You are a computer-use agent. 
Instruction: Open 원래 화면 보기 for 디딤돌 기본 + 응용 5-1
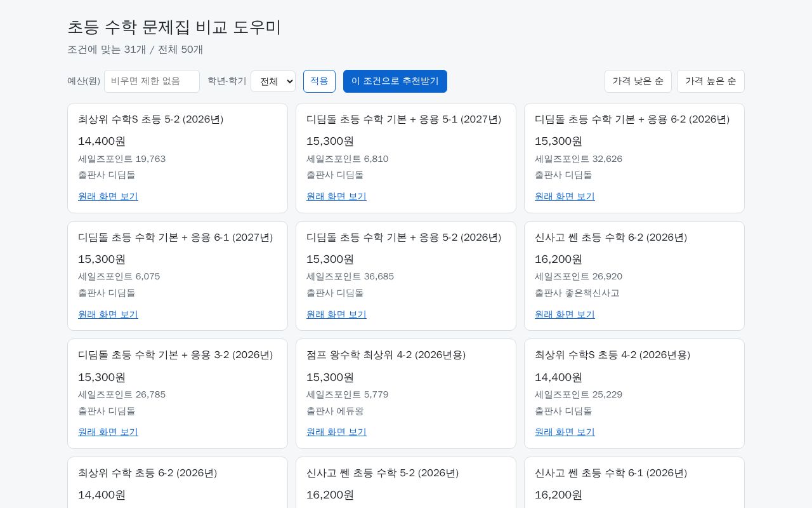point(336,196)
